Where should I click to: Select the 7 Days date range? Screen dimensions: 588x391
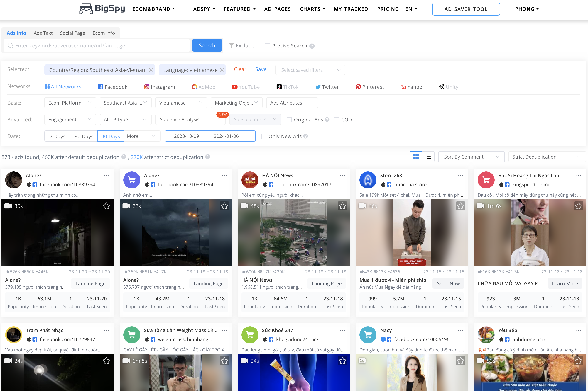[x=58, y=136]
